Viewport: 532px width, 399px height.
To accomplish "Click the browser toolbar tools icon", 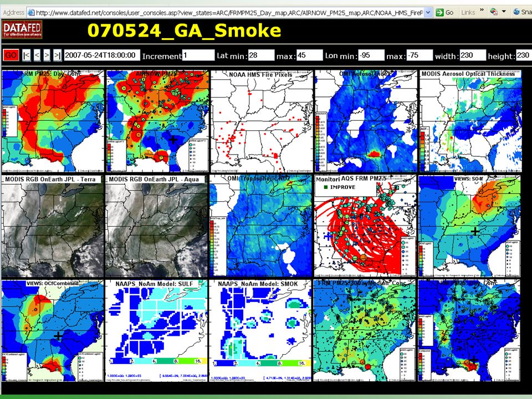I will (494, 12).
